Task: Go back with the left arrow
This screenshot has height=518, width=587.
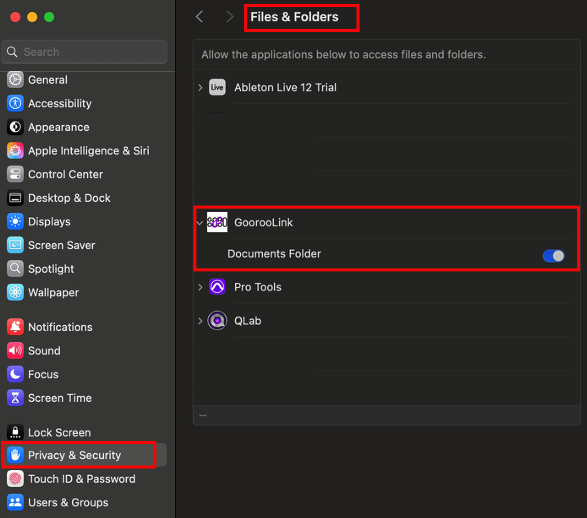Action: pyautogui.click(x=200, y=16)
